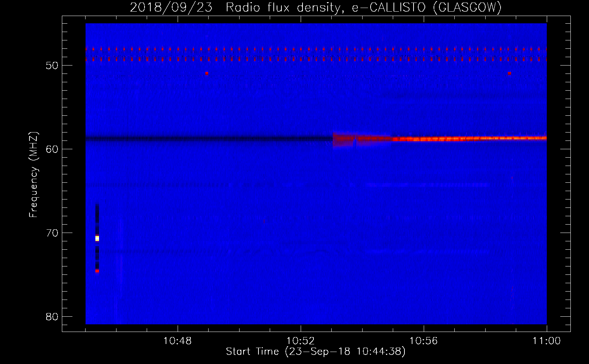Click the 50 frequency tick label
Image resolution: width=589 pixels, height=364 pixels.
[52, 66]
